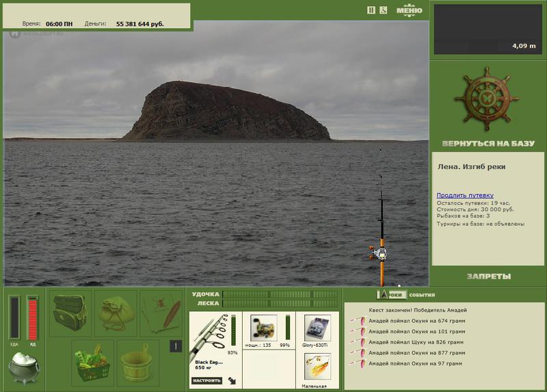The height and width of the screenshot is (392, 547).
Task: Click the rod's wear bar showing 93%
Action: [233, 330]
